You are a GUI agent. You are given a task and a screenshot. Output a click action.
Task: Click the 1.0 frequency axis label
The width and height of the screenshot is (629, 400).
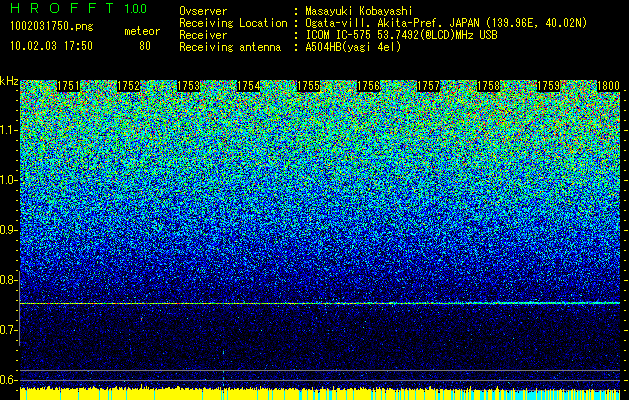9,180
